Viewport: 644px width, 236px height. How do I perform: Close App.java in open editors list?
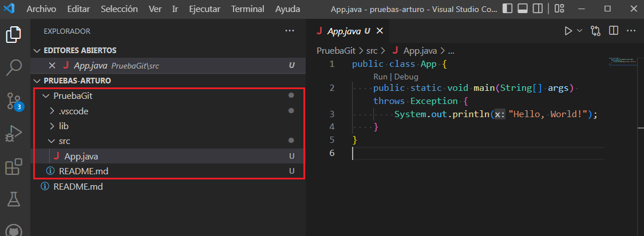[x=52, y=65]
